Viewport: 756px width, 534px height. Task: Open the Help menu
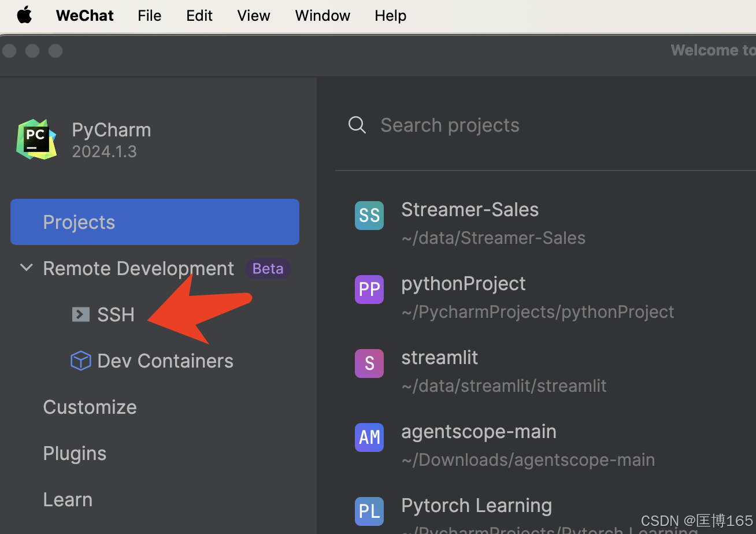(391, 16)
